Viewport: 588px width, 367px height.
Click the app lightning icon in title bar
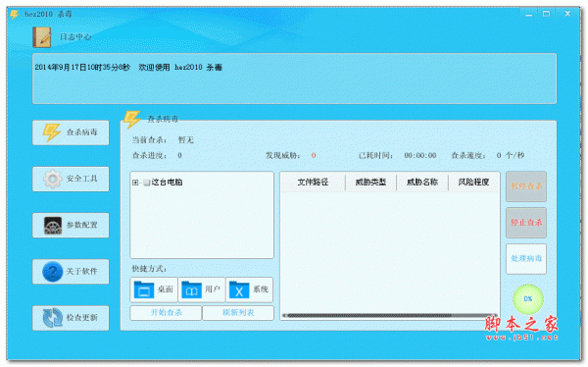15,15
